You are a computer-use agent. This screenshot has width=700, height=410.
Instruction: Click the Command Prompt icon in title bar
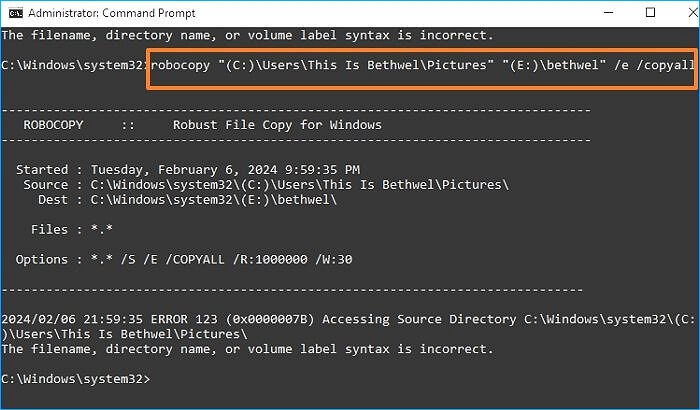(14, 13)
